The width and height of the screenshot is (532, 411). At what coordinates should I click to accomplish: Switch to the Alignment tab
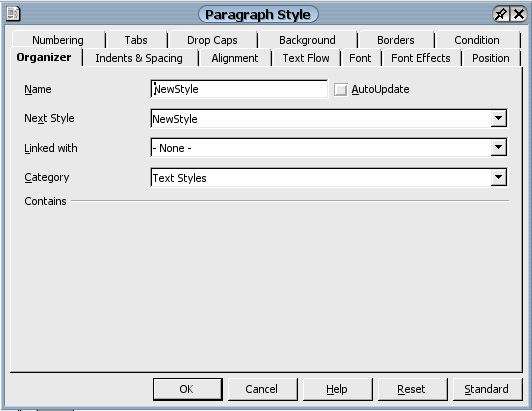[234, 58]
